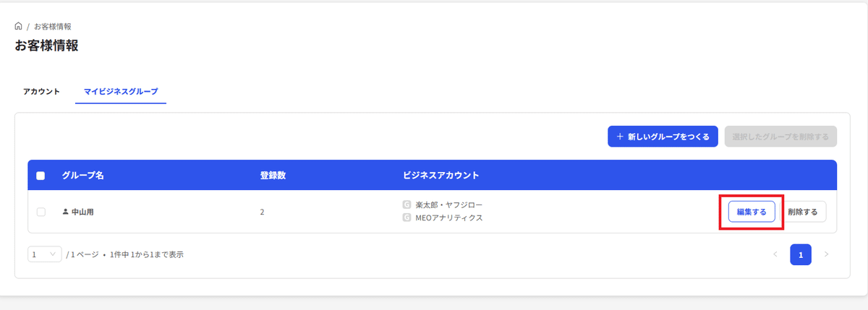Toggle the select-all checkbox in table header
The height and width of the screenshot is (310, 868).
(41, 176)
